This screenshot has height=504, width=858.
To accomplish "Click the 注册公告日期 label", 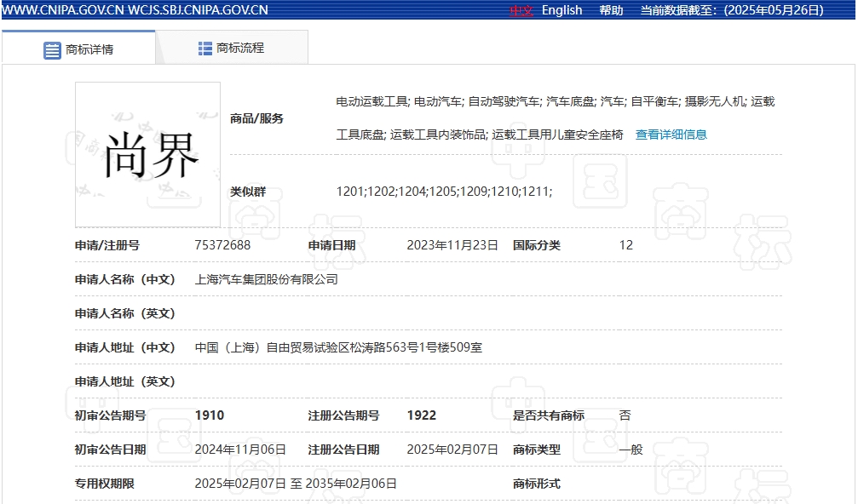I will pyautogui.click(x=343, y=450).
